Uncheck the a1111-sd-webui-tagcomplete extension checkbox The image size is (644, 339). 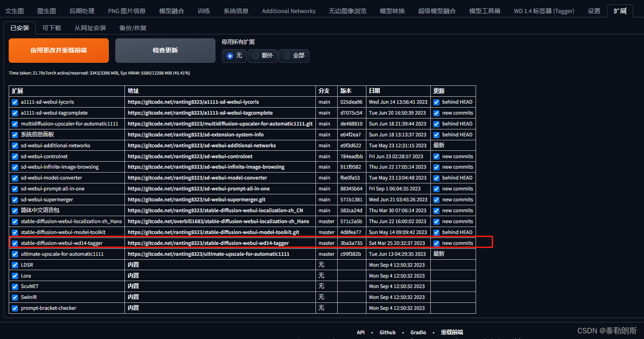(15, 113)
